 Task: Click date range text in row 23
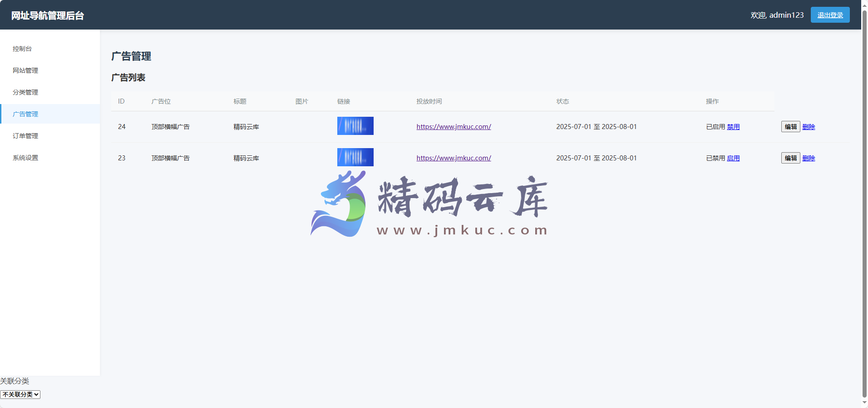[597, 158]
